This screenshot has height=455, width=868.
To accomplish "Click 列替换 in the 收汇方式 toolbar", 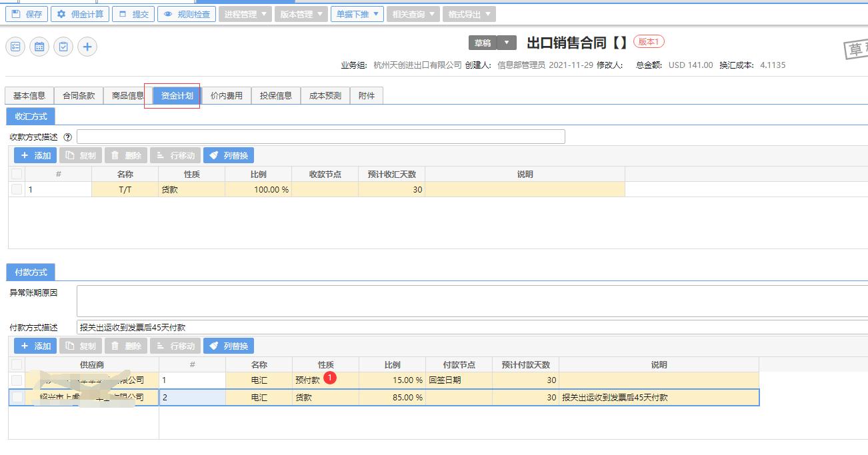I will 229,155.
